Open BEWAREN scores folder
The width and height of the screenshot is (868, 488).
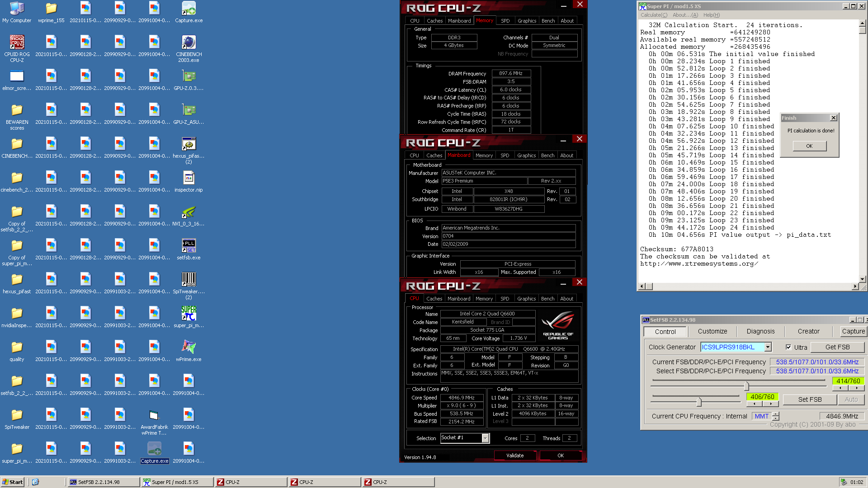(17, 117)
